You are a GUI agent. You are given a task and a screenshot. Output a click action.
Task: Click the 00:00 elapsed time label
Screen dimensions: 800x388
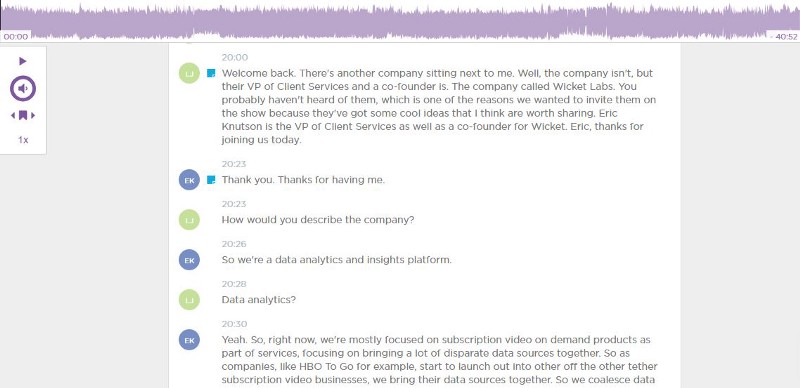[15, 37]
